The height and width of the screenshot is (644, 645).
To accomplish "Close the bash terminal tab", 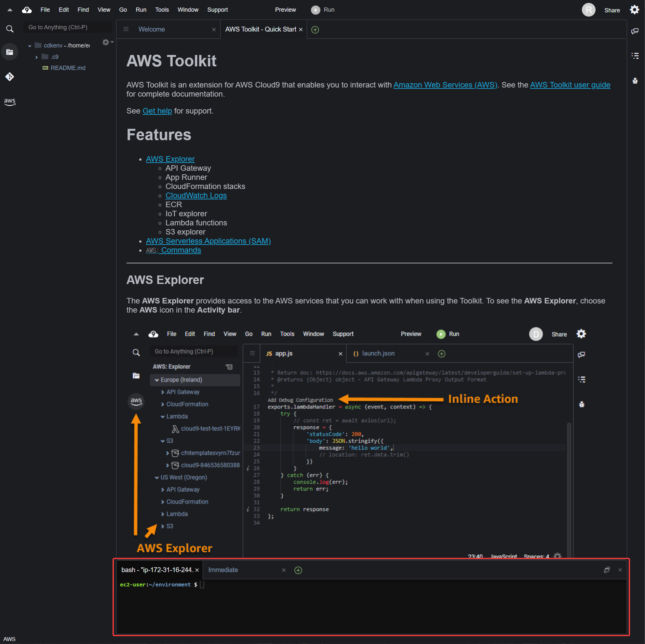I will tap(197, 570).
